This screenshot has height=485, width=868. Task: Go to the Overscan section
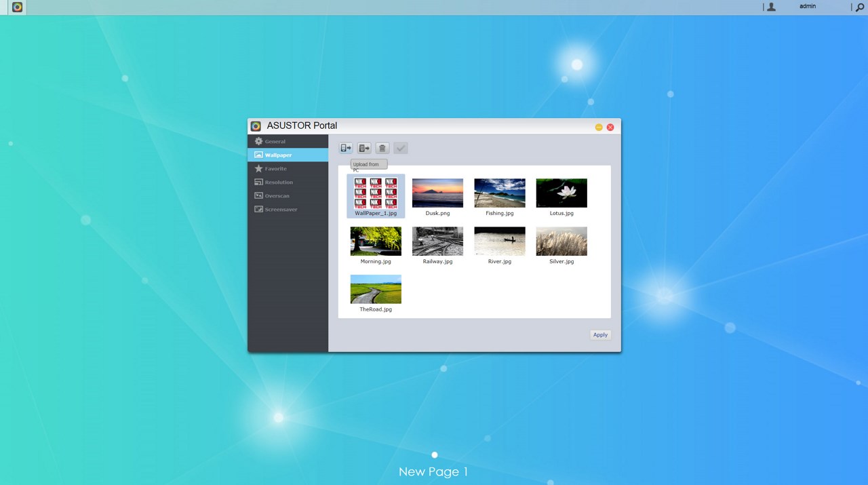(288, 195)
